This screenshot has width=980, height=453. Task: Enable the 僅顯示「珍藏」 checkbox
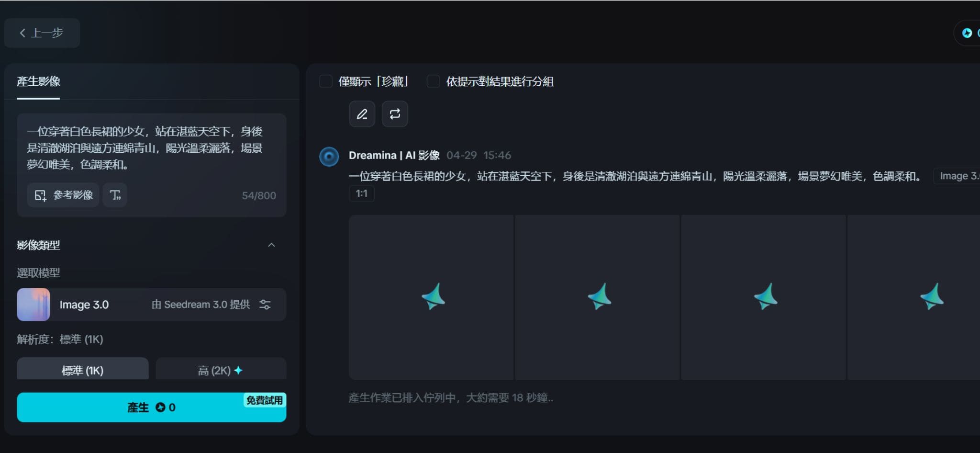(326, 81)
